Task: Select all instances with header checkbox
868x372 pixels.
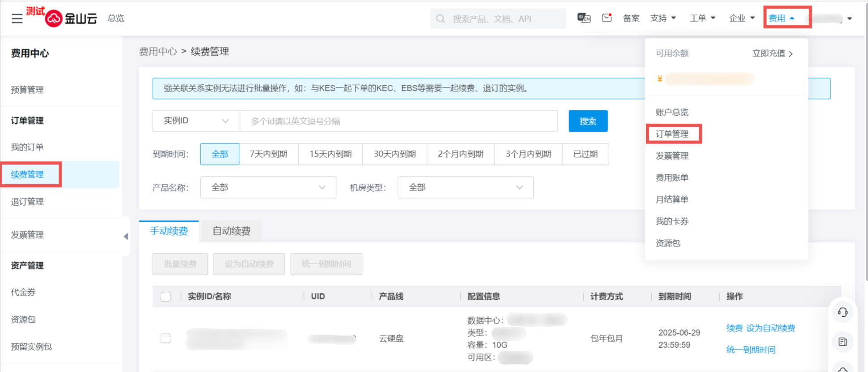Action: click(x=166, y=297)
